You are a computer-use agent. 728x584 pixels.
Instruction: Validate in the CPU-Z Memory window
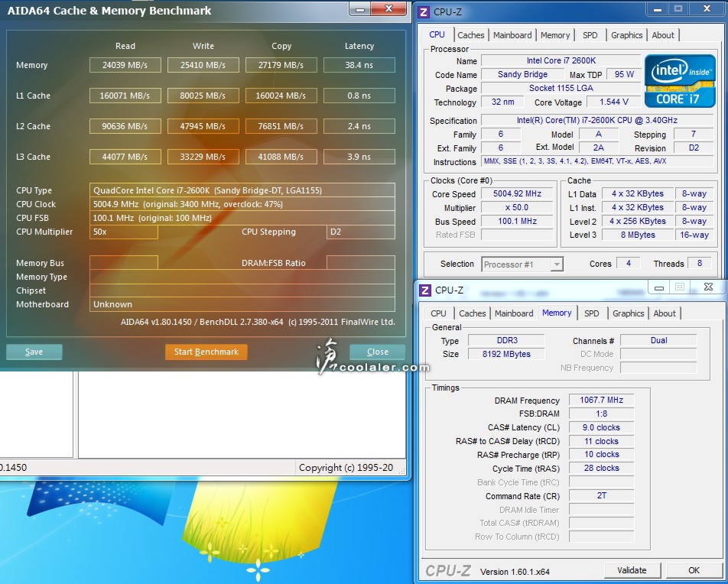632,570
